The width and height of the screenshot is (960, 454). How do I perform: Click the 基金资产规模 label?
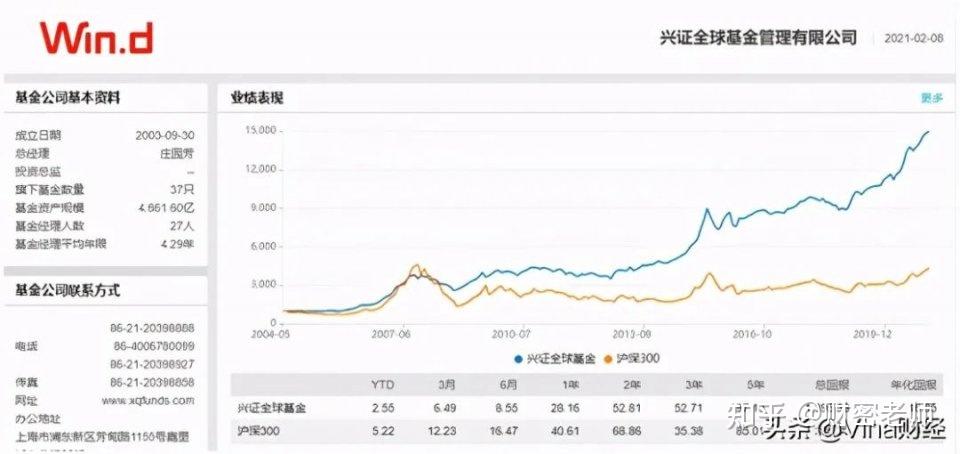[x=50, y=208]
